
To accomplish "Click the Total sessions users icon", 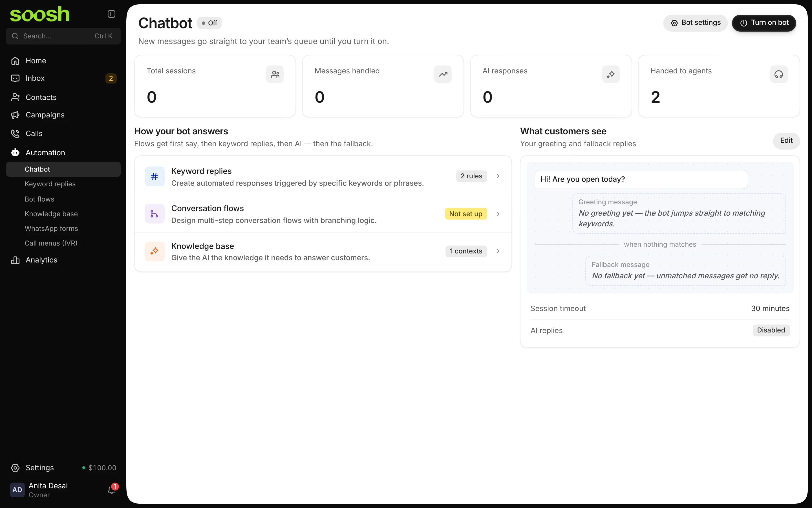I will click(275, 74).
